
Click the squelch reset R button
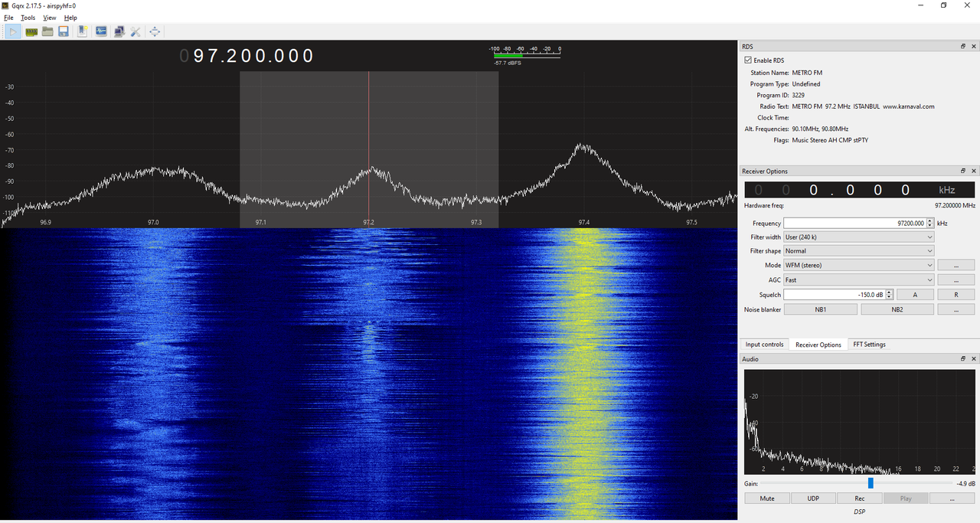coord(956,295)
